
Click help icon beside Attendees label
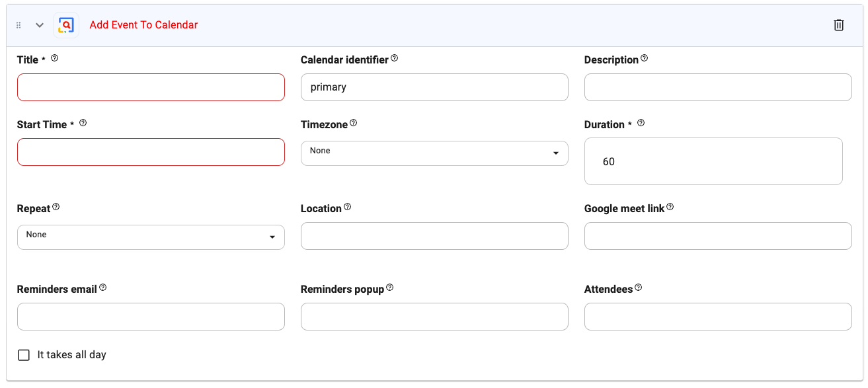639,288
